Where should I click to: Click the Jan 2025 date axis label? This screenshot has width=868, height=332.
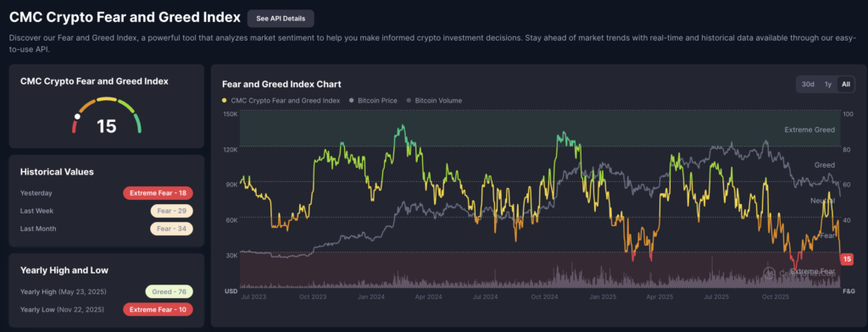click(x=604, y=297)
